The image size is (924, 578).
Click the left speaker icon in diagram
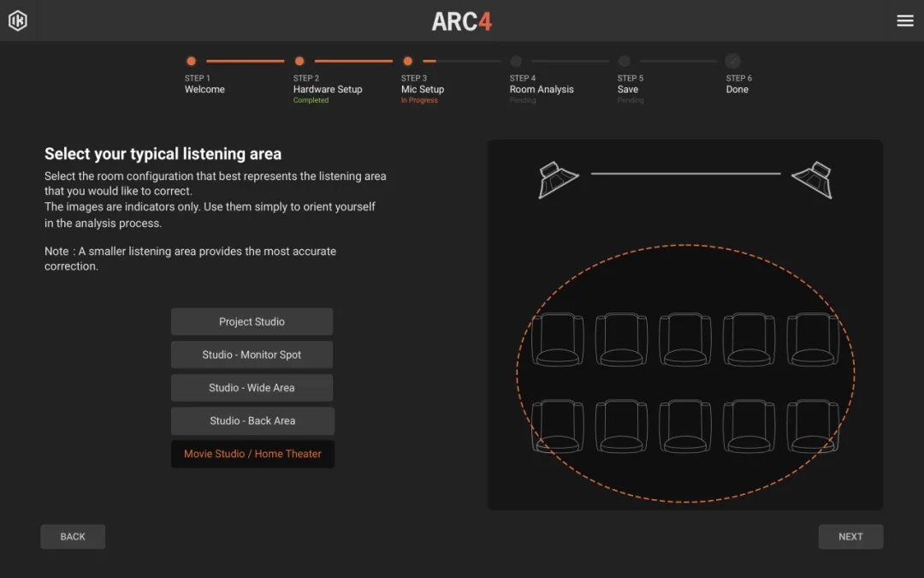point(558,179)
